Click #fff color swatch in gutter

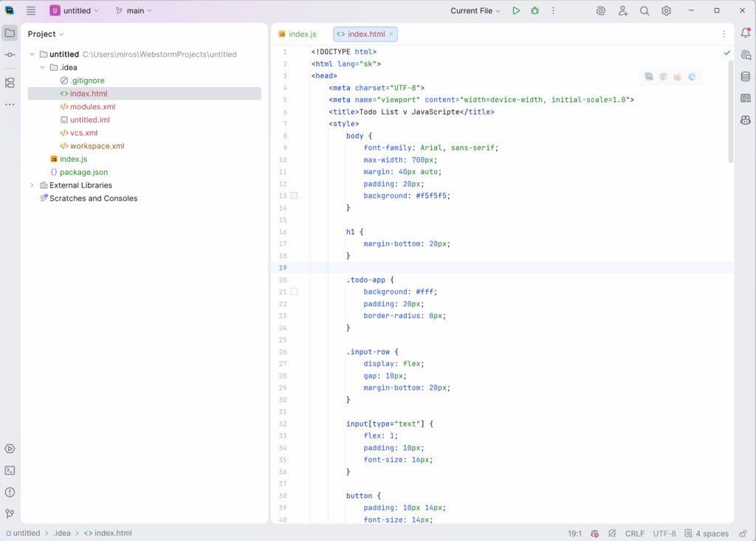pyautogui.click(x=294, y=292)
